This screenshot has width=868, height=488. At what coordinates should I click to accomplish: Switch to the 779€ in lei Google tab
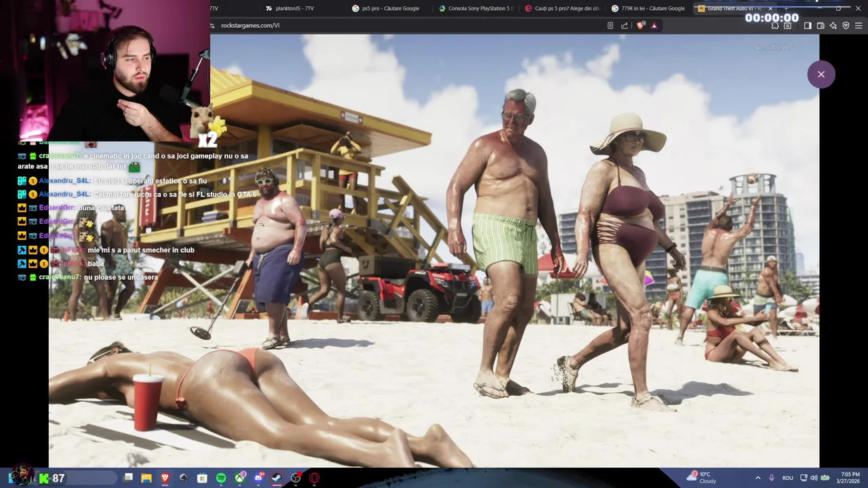(x=650, y=8)
